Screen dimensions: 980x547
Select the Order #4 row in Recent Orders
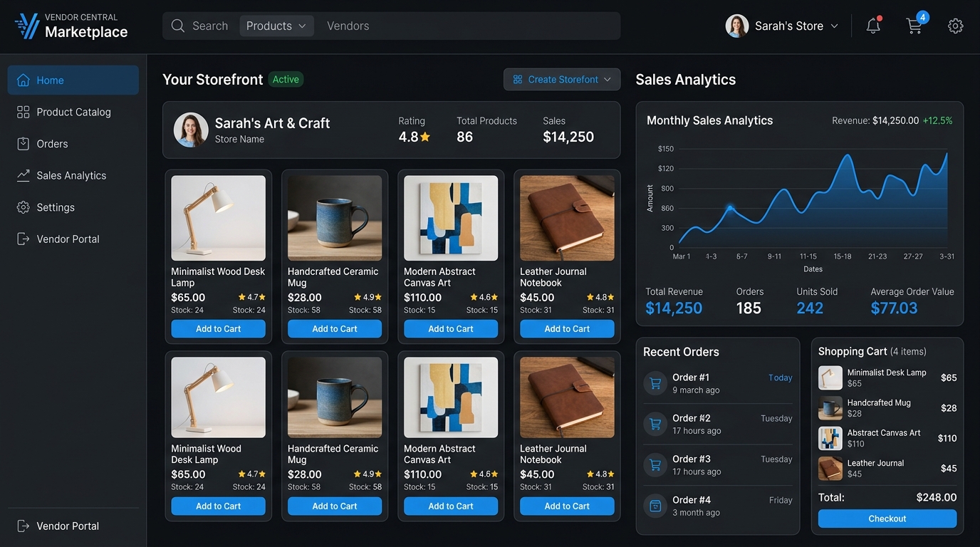[718, 506]
